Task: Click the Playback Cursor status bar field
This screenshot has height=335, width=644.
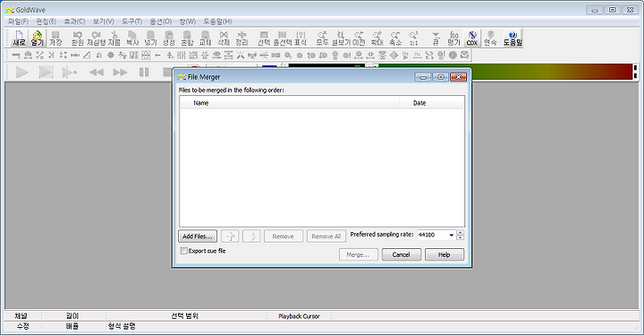Action: tap(299, 316)
